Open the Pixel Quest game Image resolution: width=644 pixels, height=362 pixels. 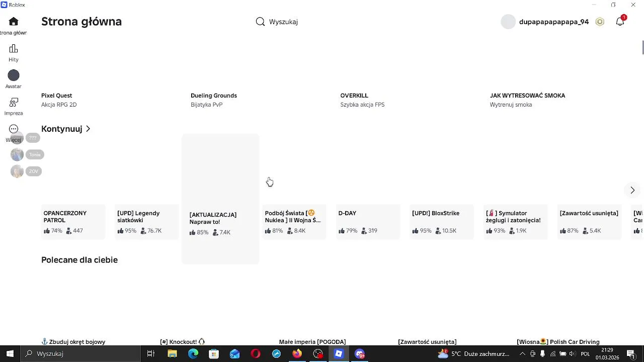coord(56,96)
